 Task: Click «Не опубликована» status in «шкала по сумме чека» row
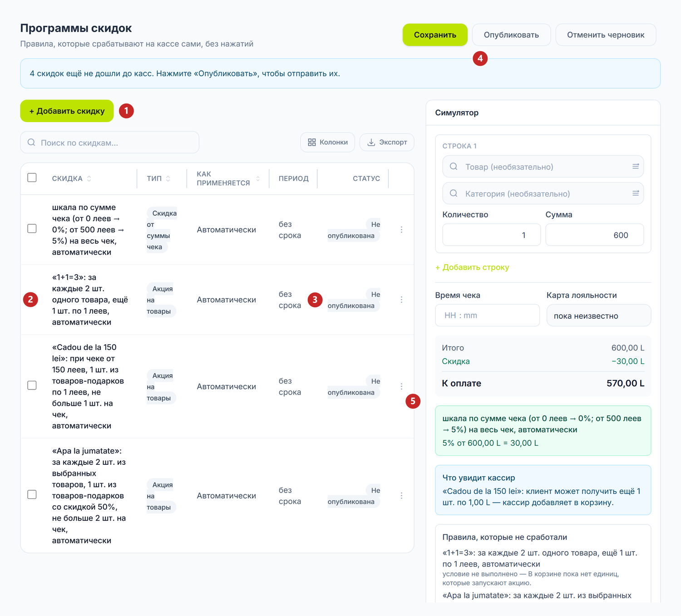point(354,230)
